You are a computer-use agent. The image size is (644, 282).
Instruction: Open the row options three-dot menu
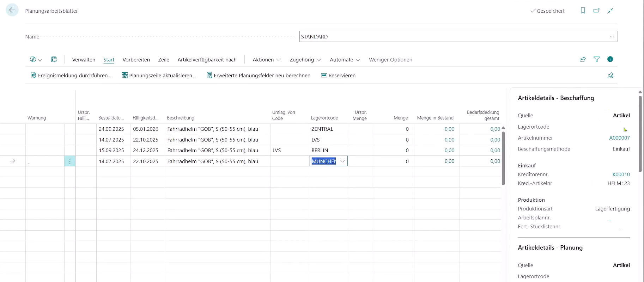point(70,161)
